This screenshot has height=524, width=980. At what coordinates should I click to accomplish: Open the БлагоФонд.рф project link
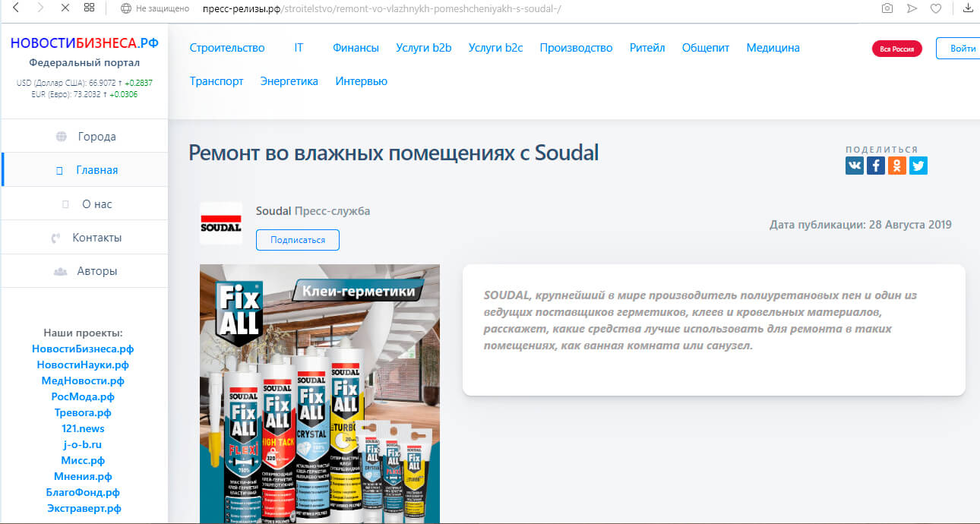click(83, 492)
